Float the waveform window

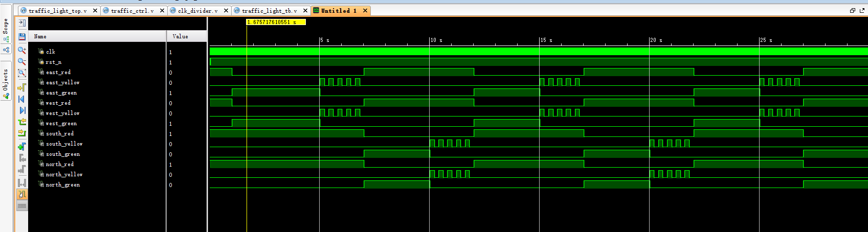click(x=852, y=10)
